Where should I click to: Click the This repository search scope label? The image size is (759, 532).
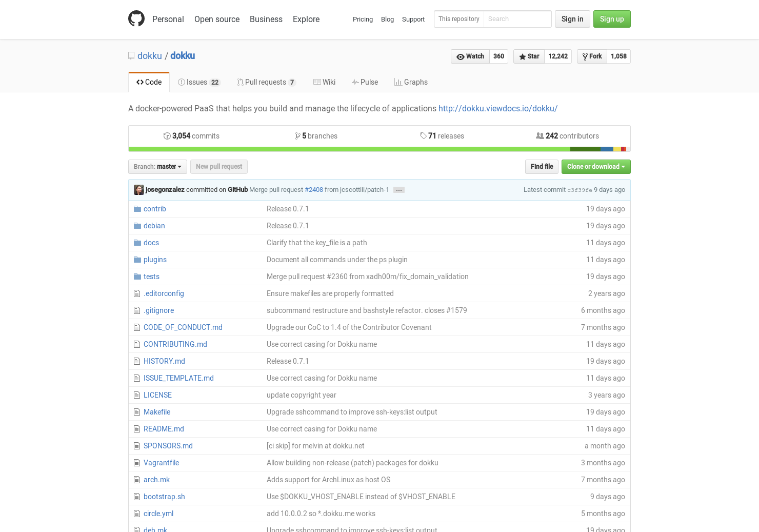459,19
